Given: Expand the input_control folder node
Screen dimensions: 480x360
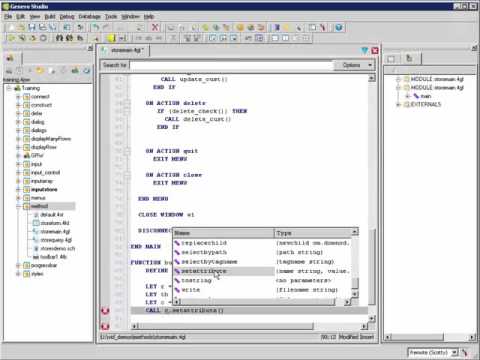Looking at the screenshot, I should [18, 173].
